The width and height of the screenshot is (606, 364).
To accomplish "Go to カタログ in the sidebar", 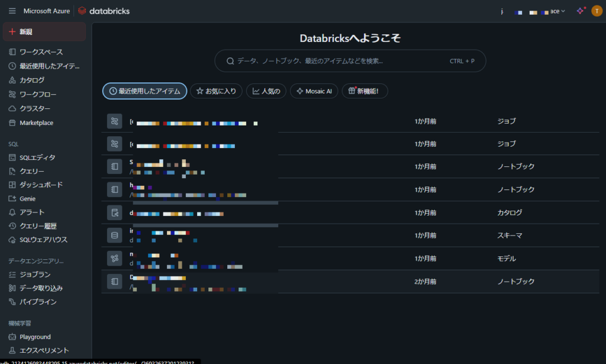I will (32, 80).
